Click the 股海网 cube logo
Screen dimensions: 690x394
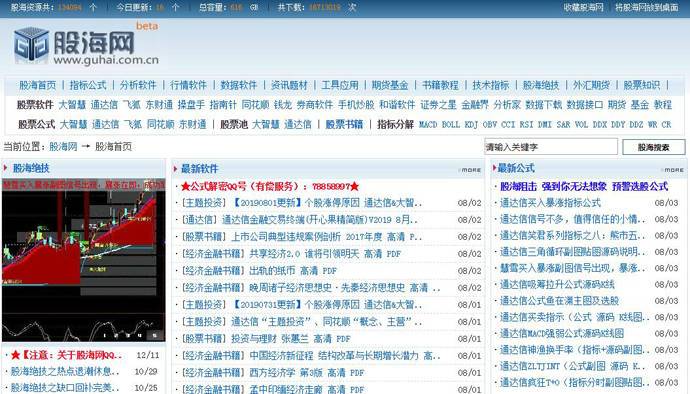pyautogui.click(x=31, y=45)
